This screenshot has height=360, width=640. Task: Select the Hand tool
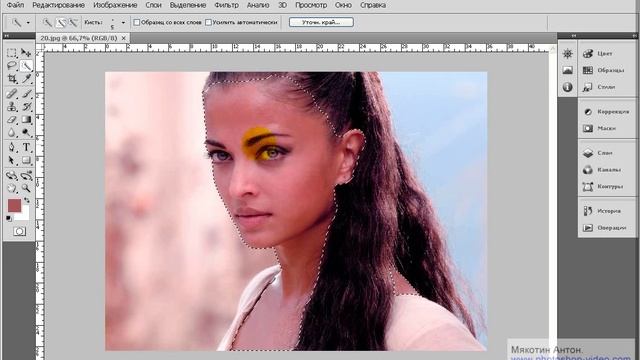coord(11,188)
